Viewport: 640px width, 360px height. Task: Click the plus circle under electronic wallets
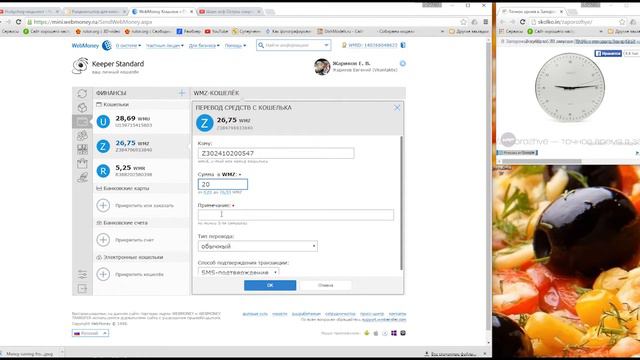click(x=103, y=274)
